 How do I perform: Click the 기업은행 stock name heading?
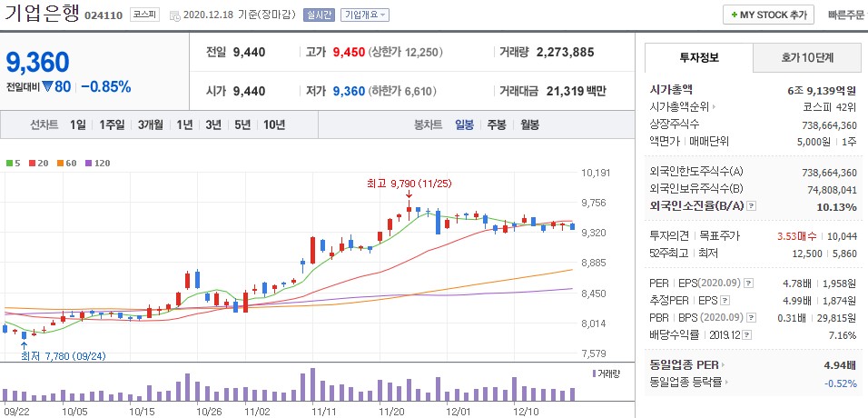point(42,14)
